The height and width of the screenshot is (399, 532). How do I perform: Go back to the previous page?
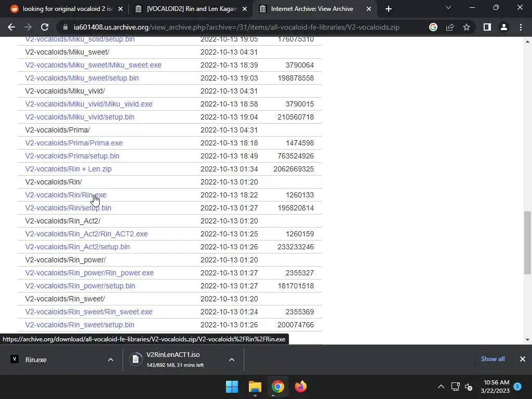click(x=11, y=27)
